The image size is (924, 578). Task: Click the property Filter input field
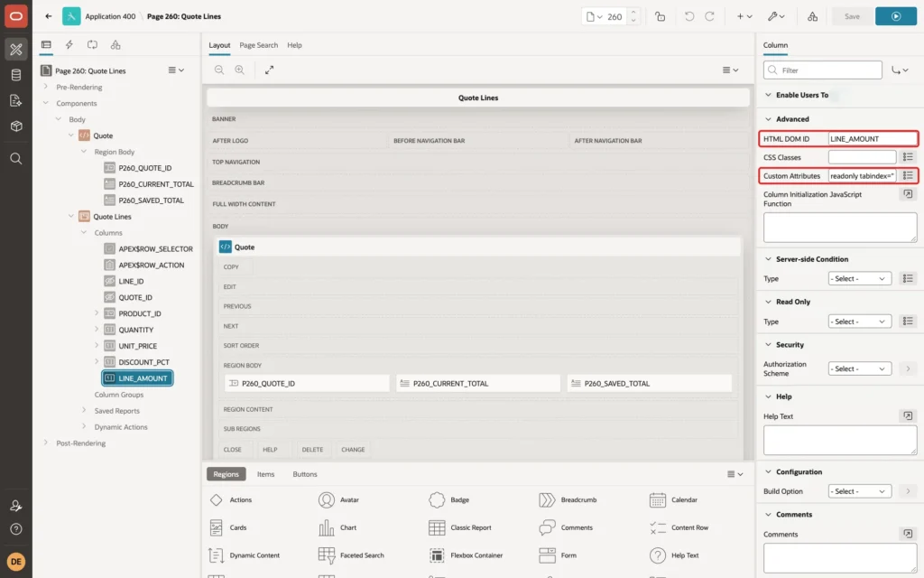tap(823, 70)
